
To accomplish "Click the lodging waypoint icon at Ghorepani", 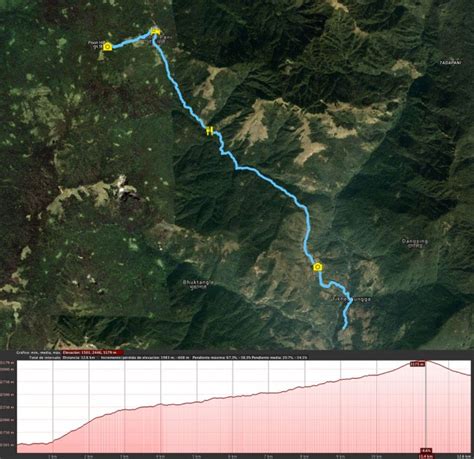I will (156, 32).
